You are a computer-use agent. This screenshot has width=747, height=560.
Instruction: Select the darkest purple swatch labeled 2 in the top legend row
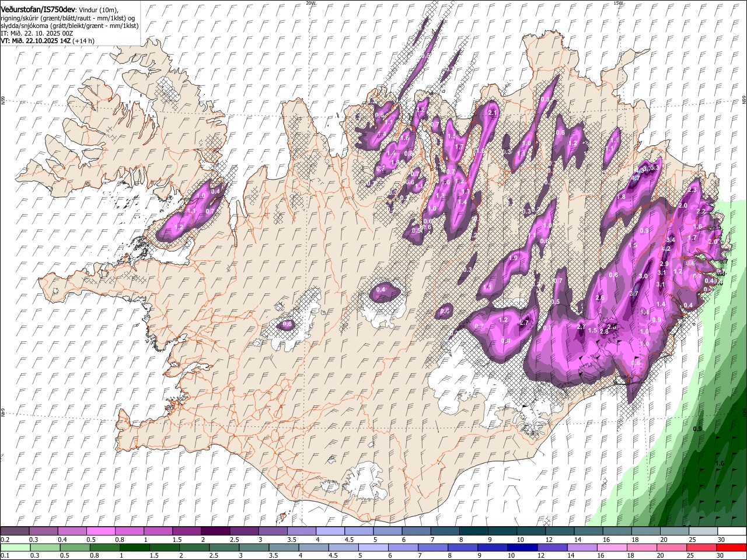[215, 531]
